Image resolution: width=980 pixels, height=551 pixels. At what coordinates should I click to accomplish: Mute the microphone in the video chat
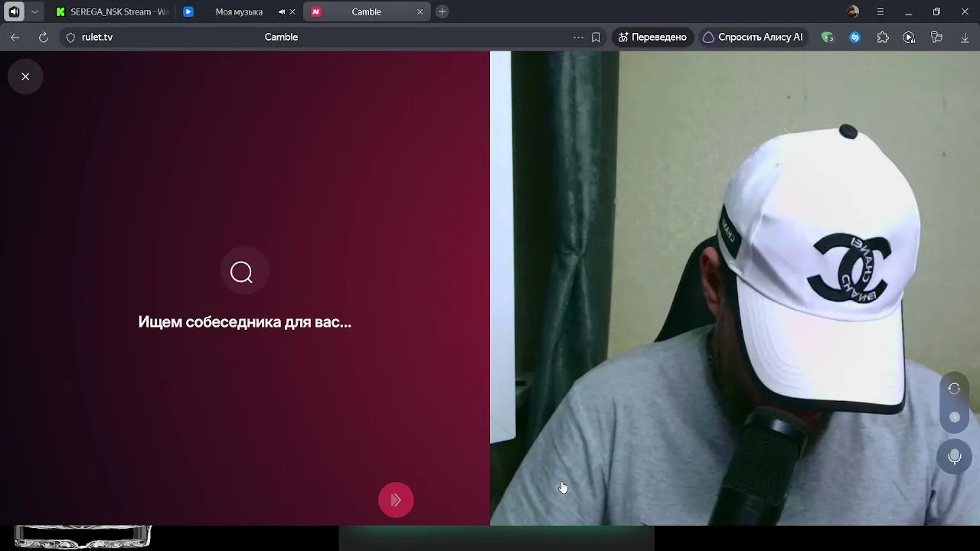point(954,457)
